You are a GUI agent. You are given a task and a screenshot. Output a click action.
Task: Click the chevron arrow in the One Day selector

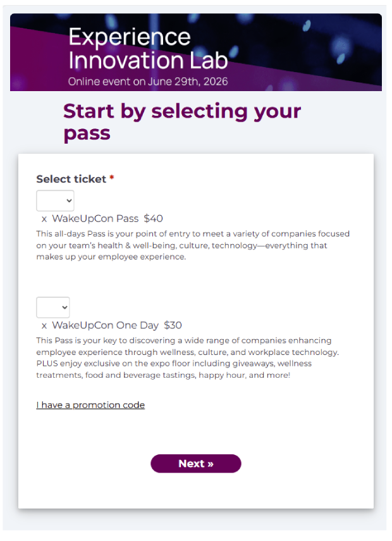point(64,308)
